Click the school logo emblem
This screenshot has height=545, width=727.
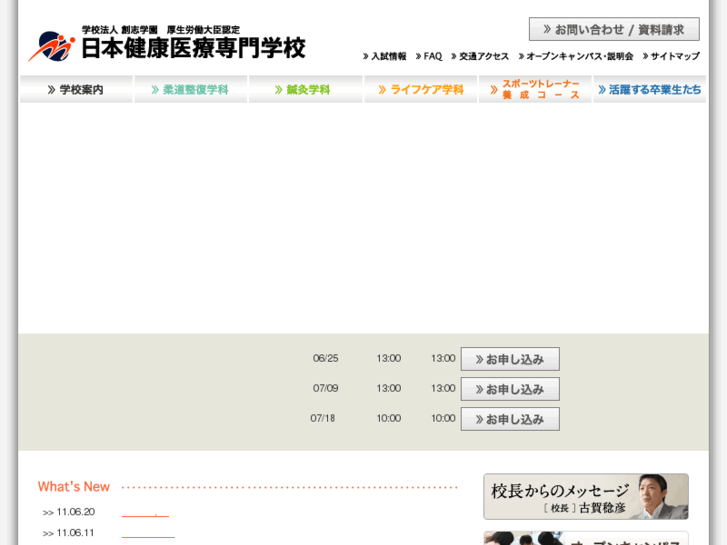click(51, 46)
